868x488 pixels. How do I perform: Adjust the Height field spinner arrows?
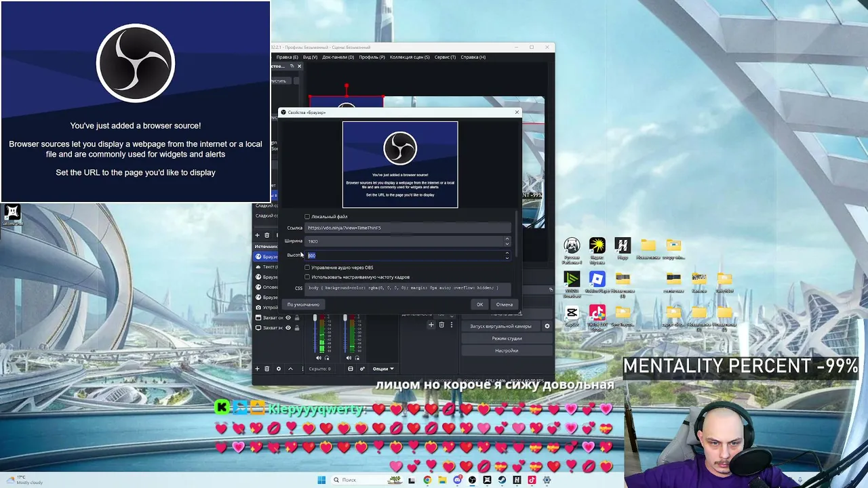click(x=507, y=256)
